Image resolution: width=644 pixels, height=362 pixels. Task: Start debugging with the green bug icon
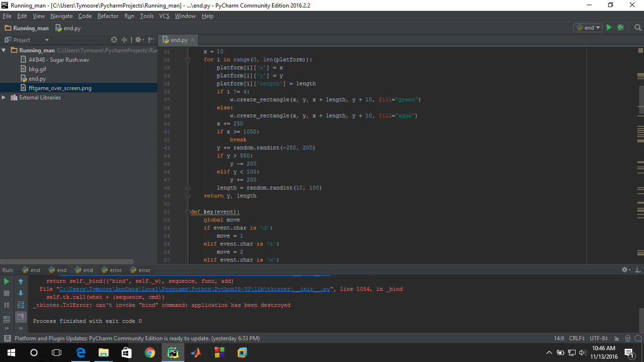point(620,28)
